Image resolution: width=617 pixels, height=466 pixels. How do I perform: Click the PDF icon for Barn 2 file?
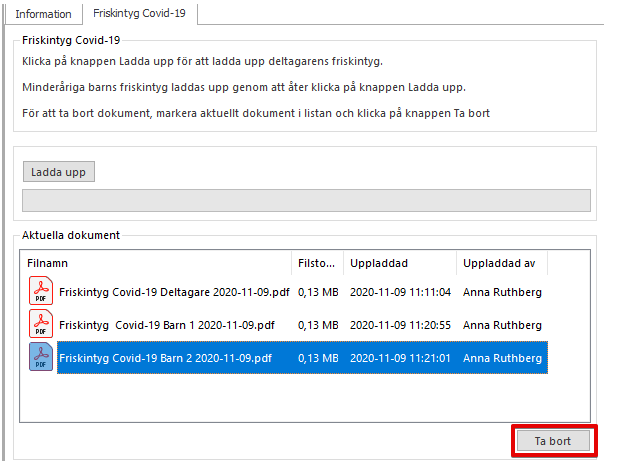coord(41,357)
